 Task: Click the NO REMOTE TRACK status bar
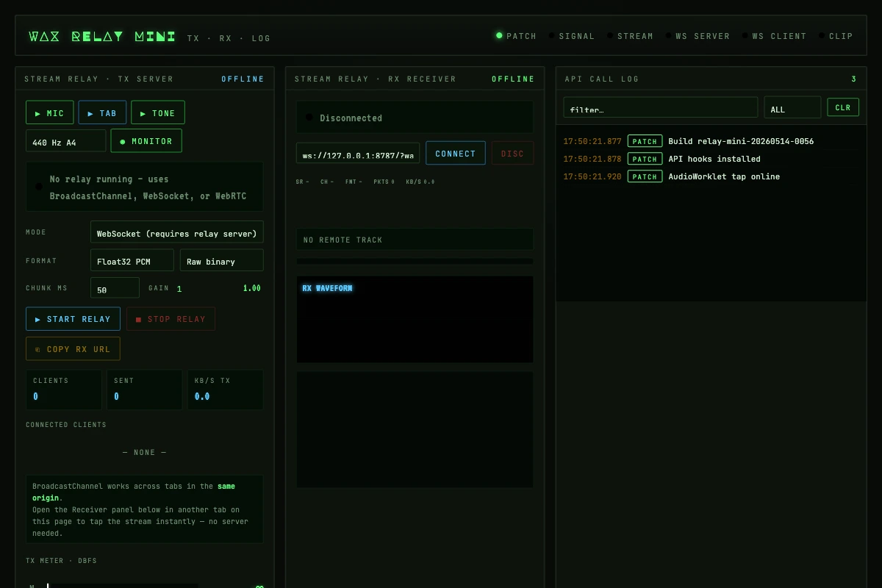tap(415, 240)
